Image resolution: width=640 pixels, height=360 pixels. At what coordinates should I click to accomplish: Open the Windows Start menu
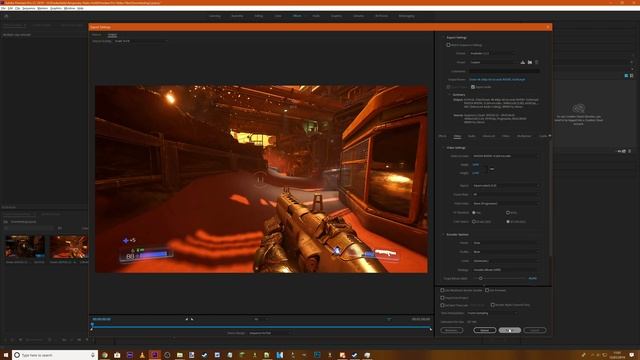[x=6, y=355]
